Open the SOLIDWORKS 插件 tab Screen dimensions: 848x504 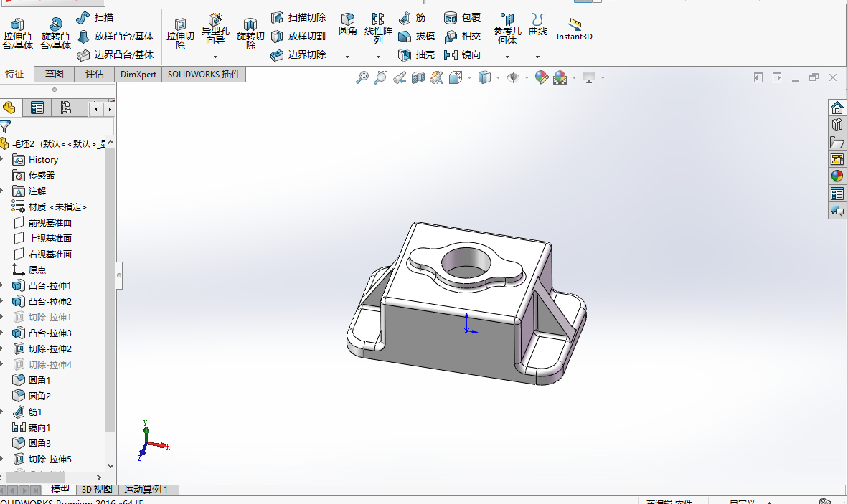(x=204, y=74)
